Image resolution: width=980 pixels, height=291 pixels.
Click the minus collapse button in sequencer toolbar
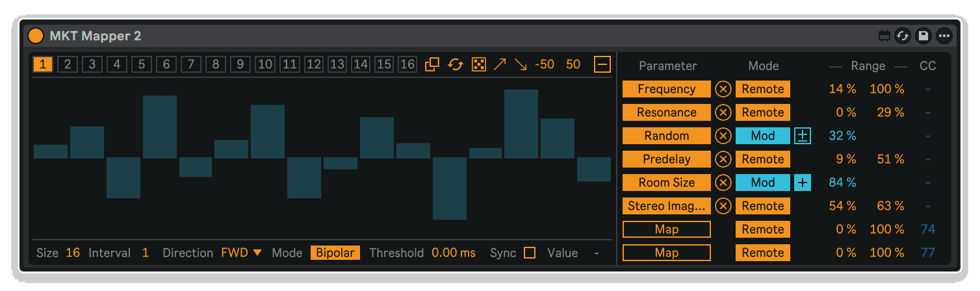(x=603, y=64)
